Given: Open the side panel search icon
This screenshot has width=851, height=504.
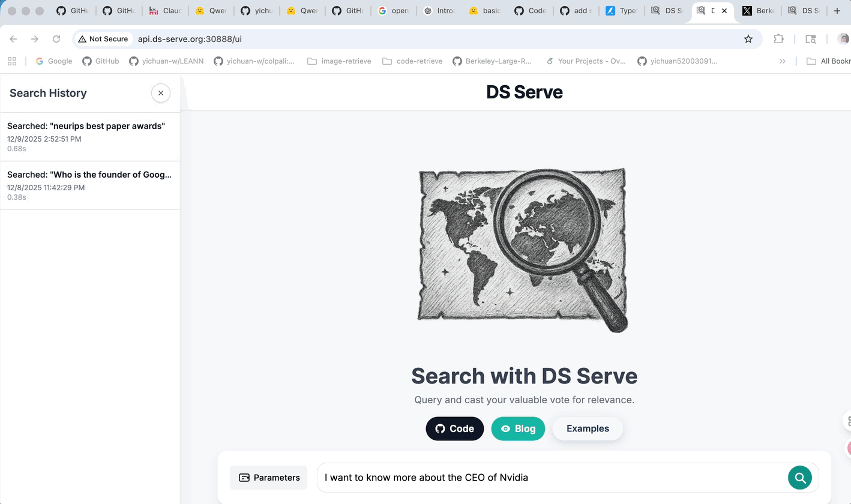Looking at the screenshot, I should 811,38.
